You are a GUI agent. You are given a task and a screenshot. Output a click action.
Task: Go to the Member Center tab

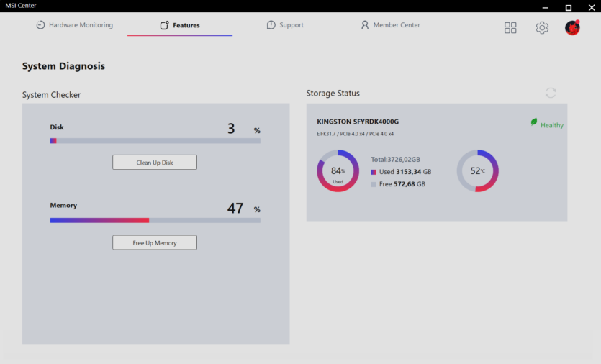coord(390,25)
